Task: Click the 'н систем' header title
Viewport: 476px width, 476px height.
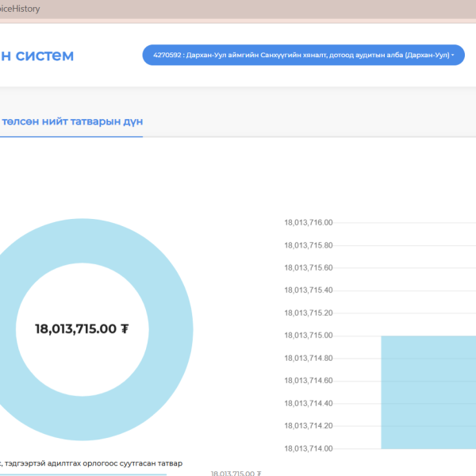Action: 37,56
